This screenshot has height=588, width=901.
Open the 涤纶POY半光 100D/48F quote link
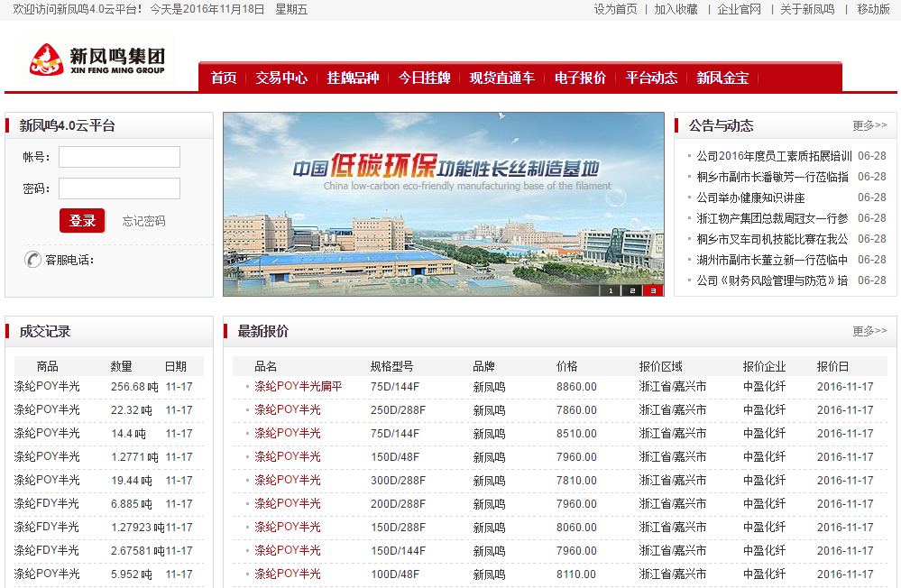click(x=288, y=574)
